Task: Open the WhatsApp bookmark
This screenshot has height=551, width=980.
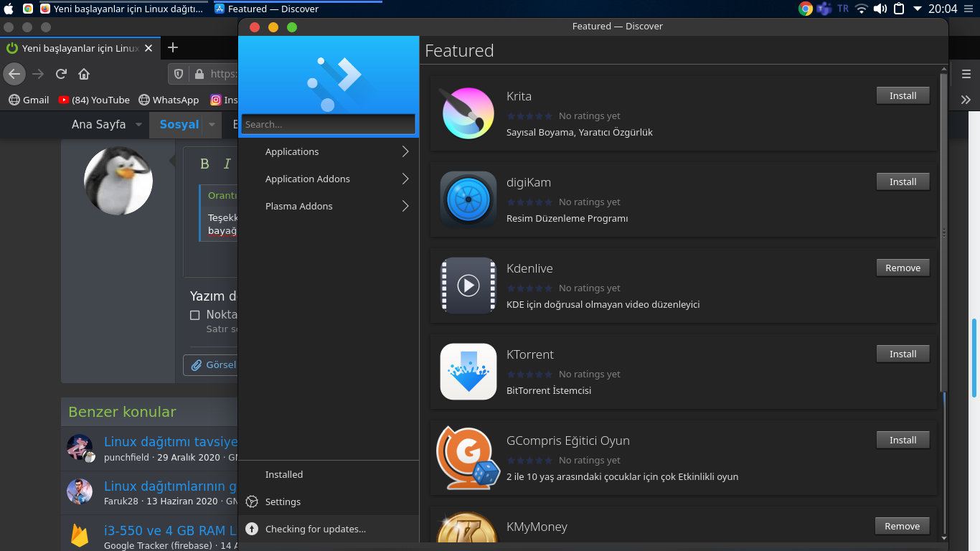Action: tap(169, 100)
